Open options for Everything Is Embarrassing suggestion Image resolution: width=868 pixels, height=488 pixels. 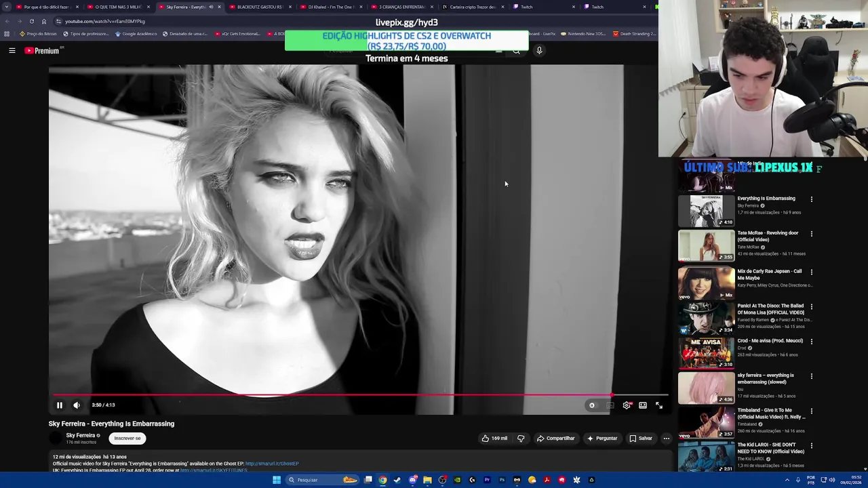[x=812, y=199]
